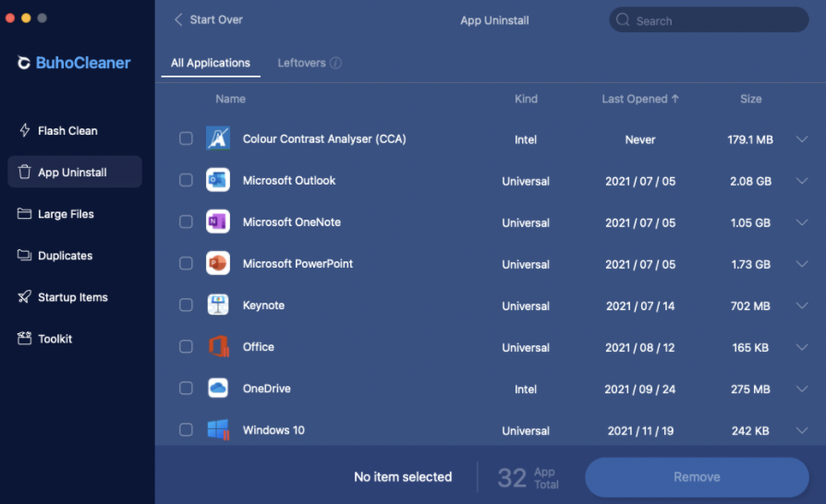The image size is (826, 504).
Task: Expand the Office row chevron
Action: [801, 347]
